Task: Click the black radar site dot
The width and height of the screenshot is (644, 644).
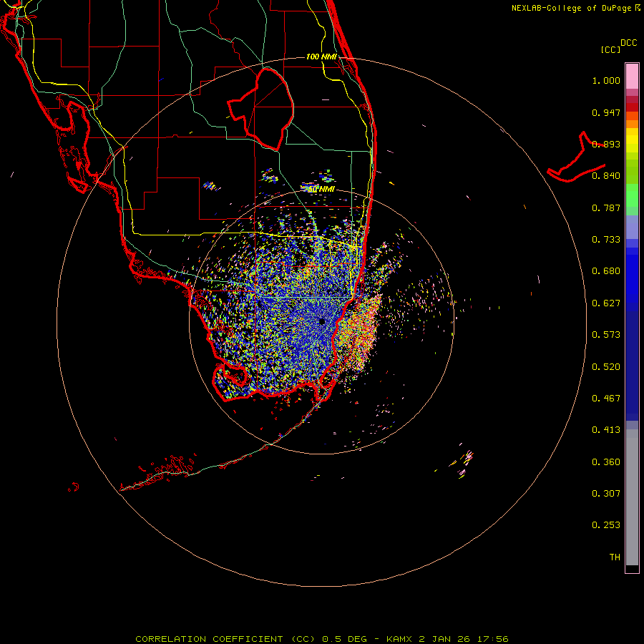Action: [322, 321]
